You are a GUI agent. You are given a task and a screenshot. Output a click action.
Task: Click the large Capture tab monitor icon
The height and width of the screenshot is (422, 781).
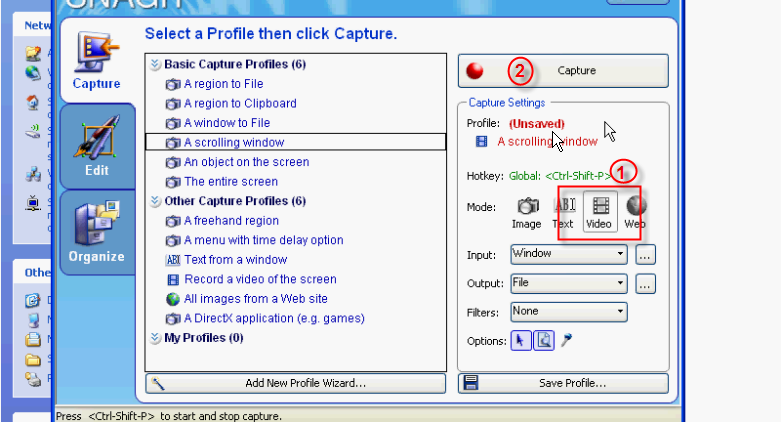click(x=97, y=52)
